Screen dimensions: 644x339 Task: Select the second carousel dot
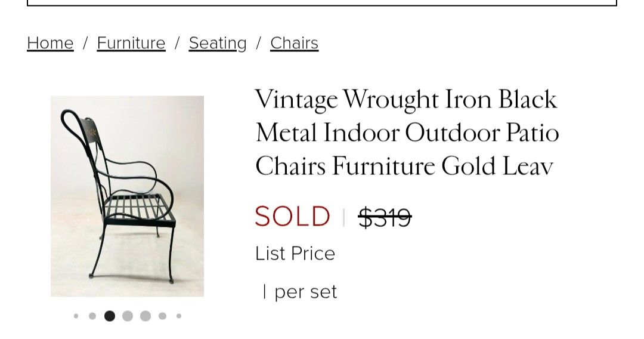tap(92, 316)
